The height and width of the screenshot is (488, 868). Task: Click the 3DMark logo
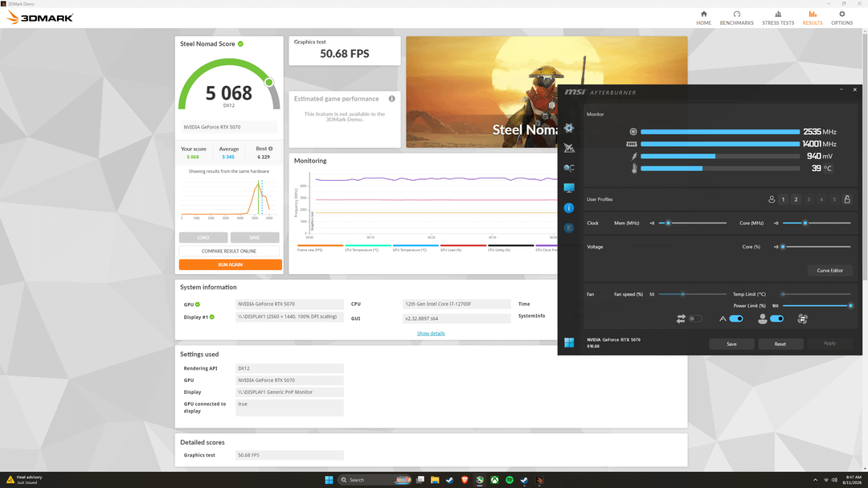[x=40, y=18]
